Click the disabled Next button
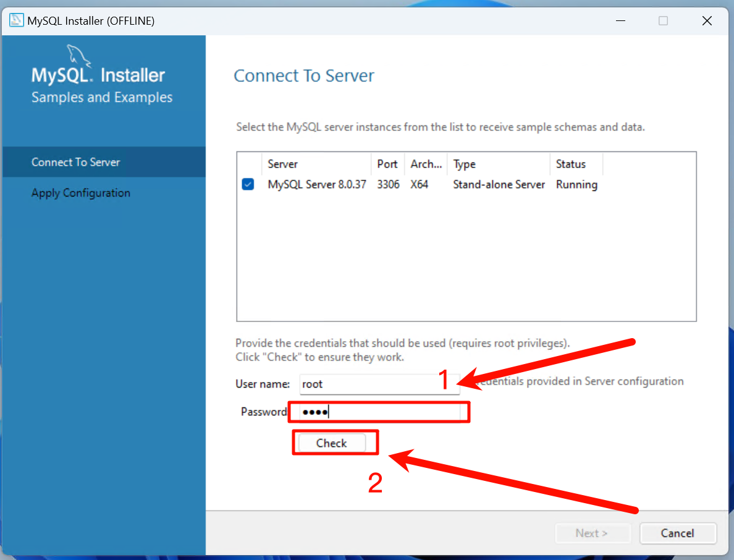 [592, 533]
